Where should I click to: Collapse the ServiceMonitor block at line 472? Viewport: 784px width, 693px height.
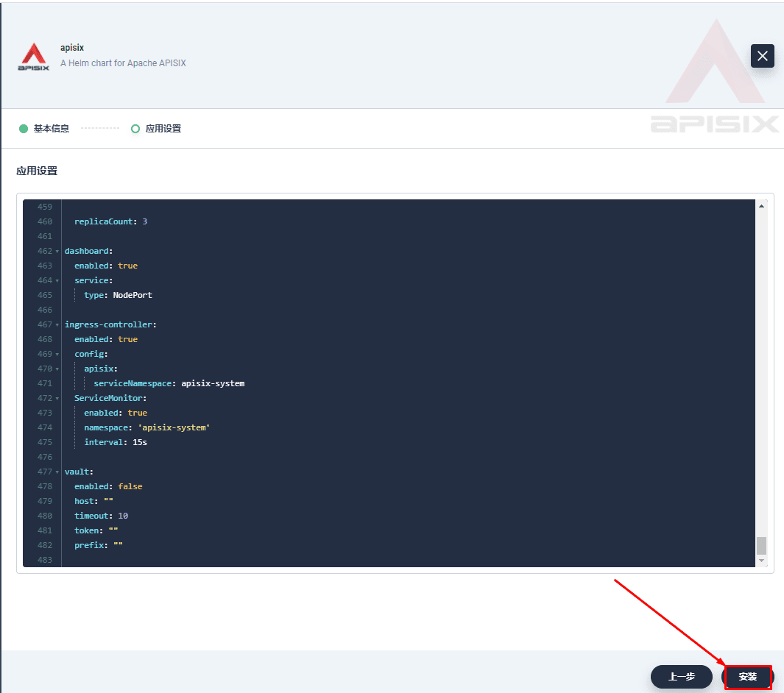57,398
